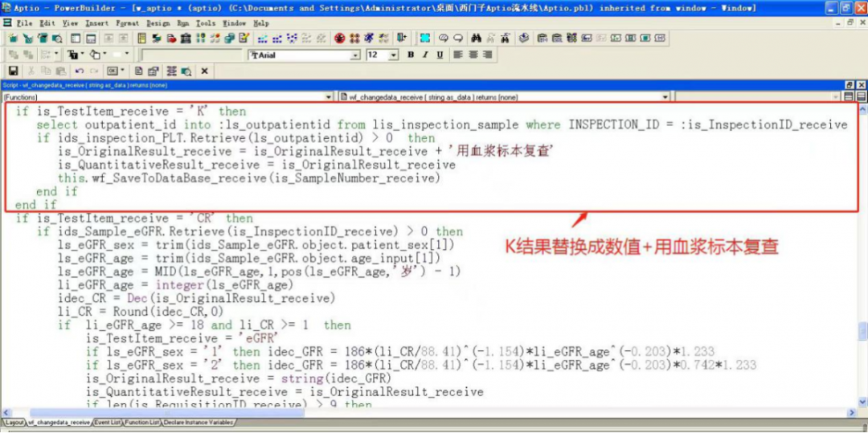Switch to the Layout tab

click(14, 423)
